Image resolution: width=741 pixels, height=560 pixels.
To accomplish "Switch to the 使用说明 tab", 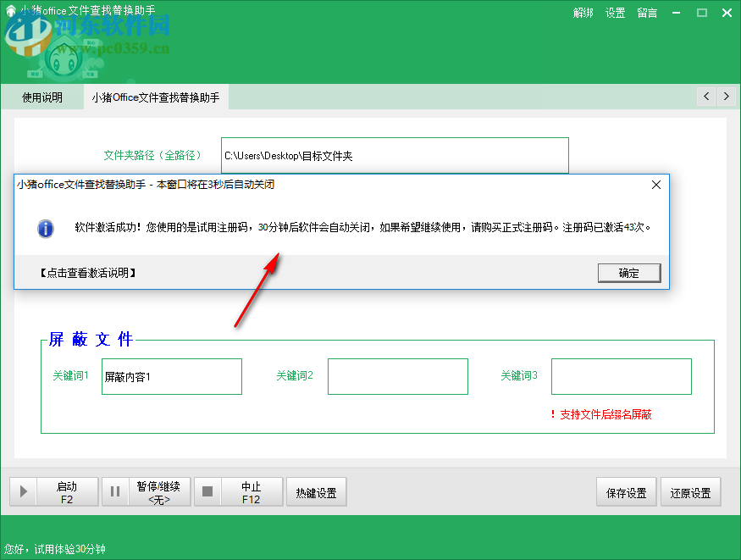I will (x=41, y=97).
